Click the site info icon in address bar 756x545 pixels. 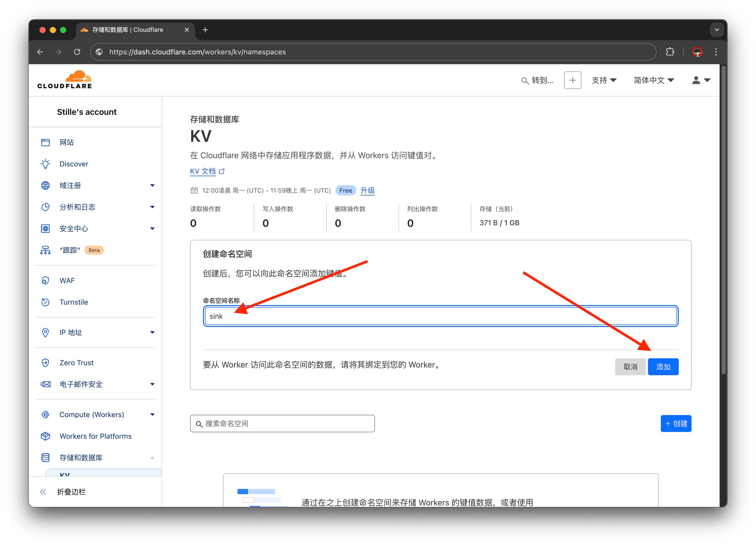tap(99, 52)
